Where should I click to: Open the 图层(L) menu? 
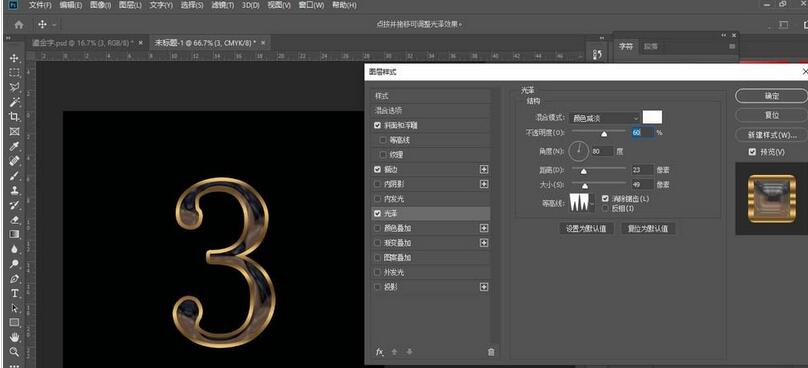point(130,5)
